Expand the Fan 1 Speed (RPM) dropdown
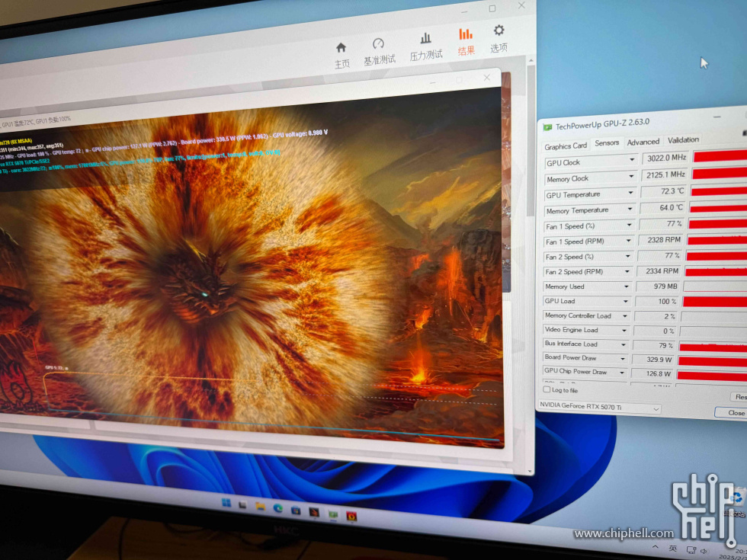The height and width of the screenshot is (560, 747). tap(628, 241)
